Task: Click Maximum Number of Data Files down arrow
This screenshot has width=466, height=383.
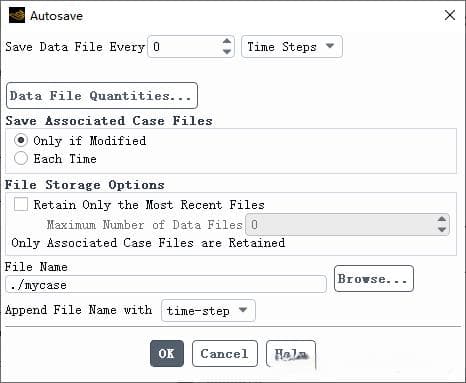Action: pyautogui.click(x=442, y=230)
